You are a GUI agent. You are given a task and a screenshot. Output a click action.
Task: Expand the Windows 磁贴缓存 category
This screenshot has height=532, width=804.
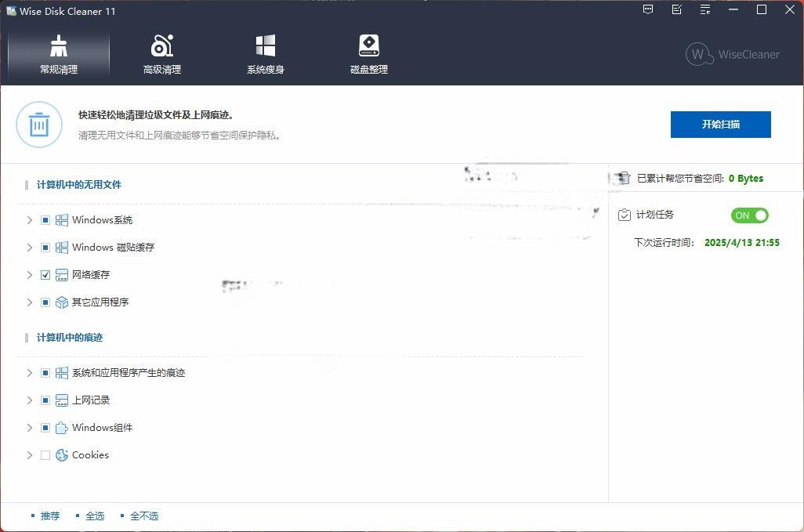click(29, 248)
